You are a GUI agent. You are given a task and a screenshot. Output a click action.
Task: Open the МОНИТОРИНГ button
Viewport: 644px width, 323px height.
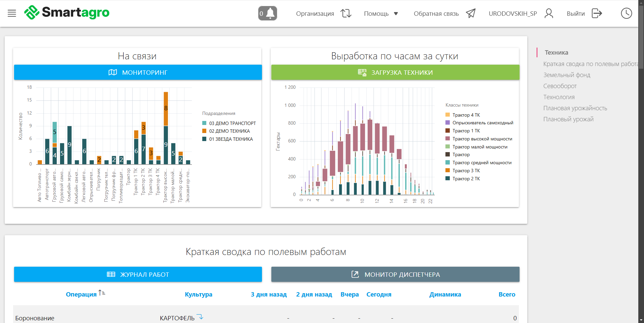(x=138, y=72)
